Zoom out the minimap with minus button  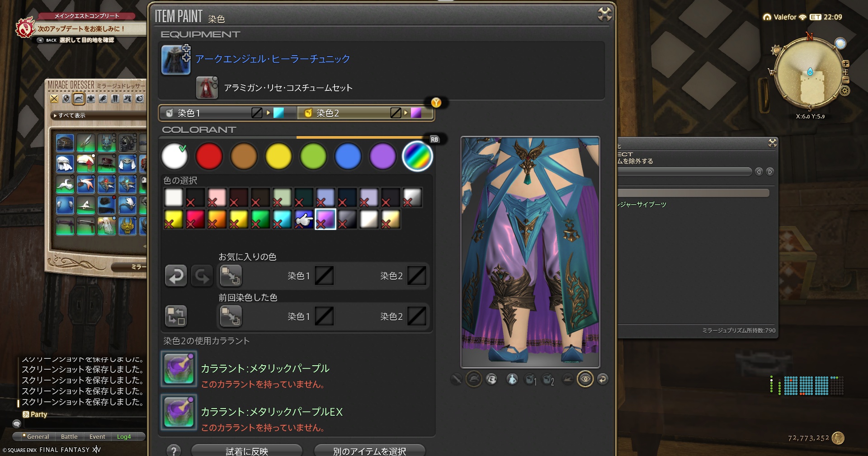(x=846, y=80)
